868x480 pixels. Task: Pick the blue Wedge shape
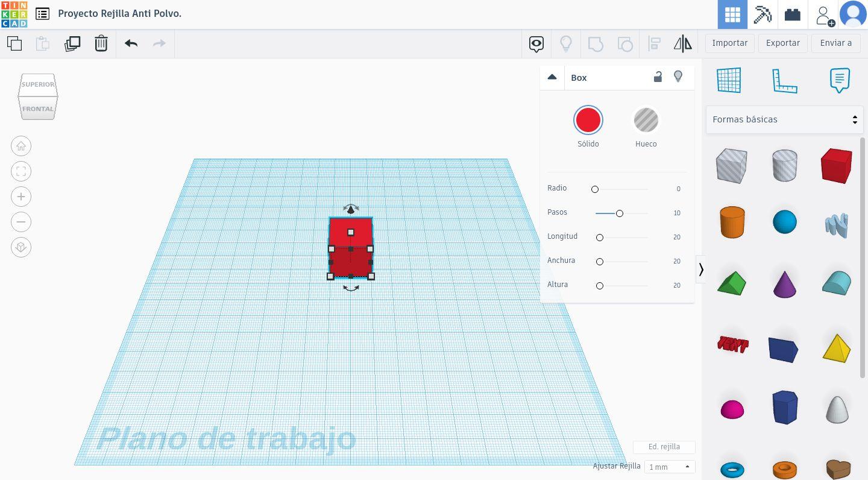tap(784, 350)
